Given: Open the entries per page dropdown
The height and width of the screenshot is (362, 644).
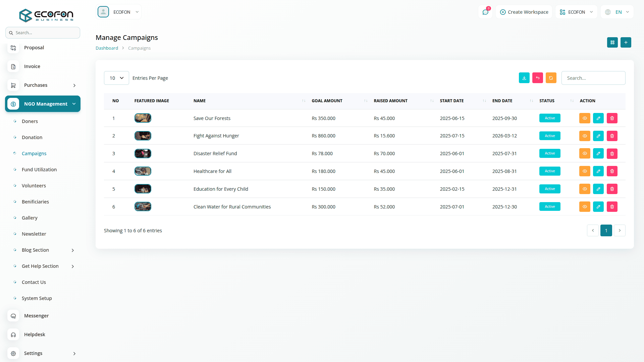Looking at the screenshot, I should coord(116,78).
